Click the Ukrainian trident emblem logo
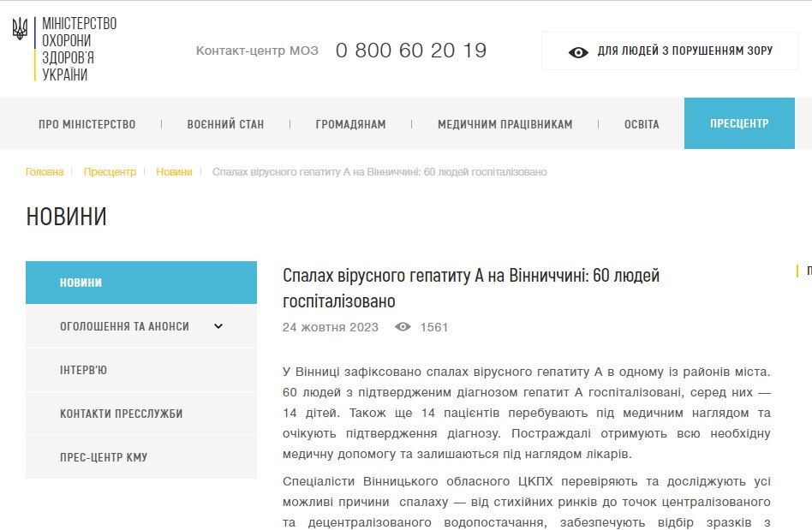Screen dimensions: 812x530 (x=20, y=29)
